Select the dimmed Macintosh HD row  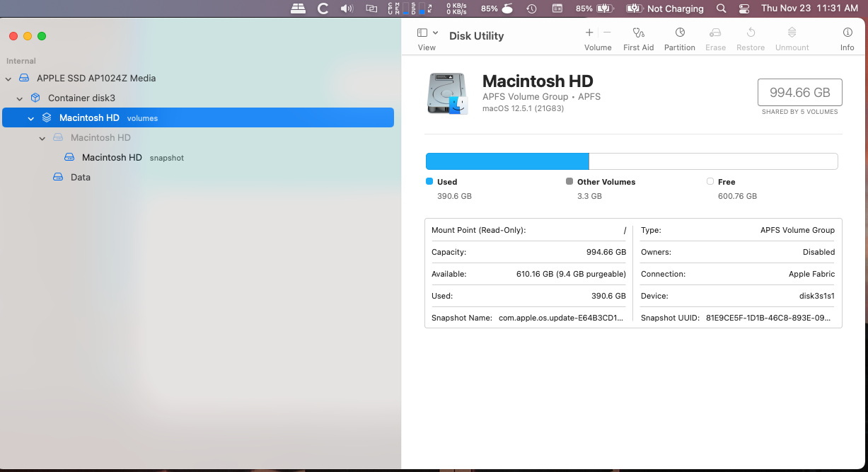pos(198,138)
